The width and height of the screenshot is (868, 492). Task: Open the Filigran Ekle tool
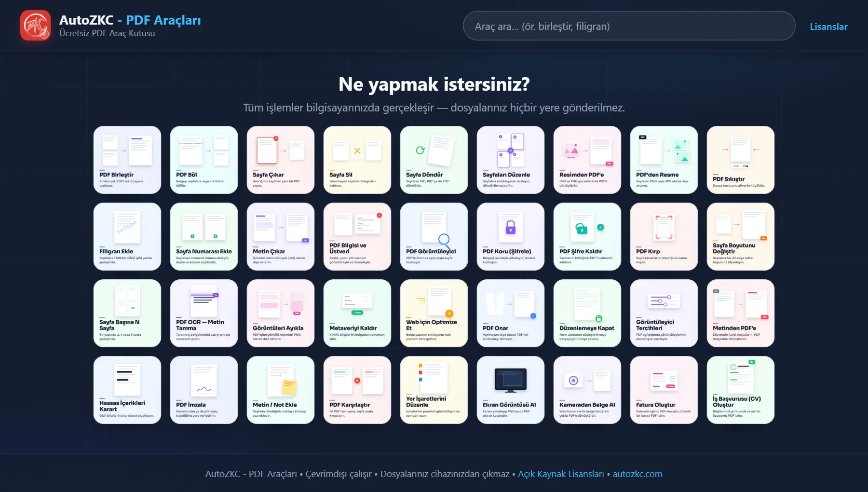click(x=127, y=237)
